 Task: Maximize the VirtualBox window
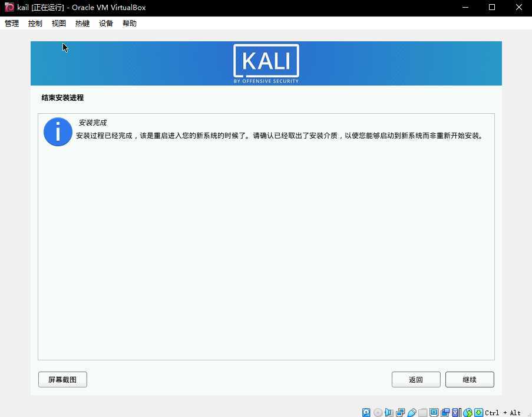492,7
